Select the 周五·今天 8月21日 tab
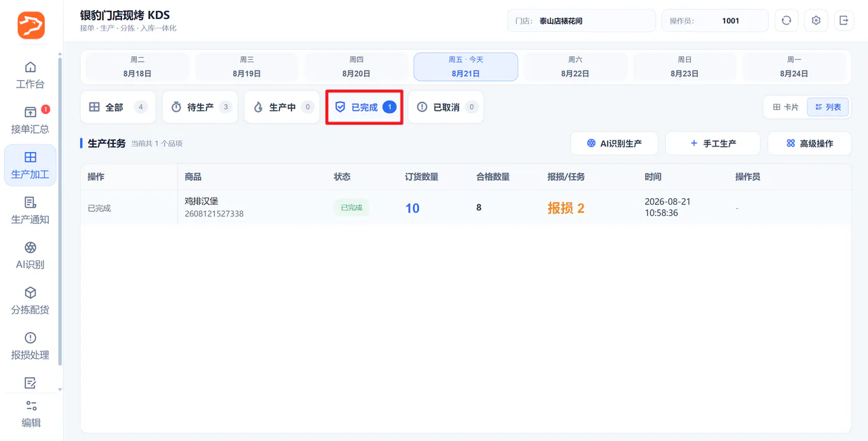Screen dimensions: 868x441 (x=466, y=66)
